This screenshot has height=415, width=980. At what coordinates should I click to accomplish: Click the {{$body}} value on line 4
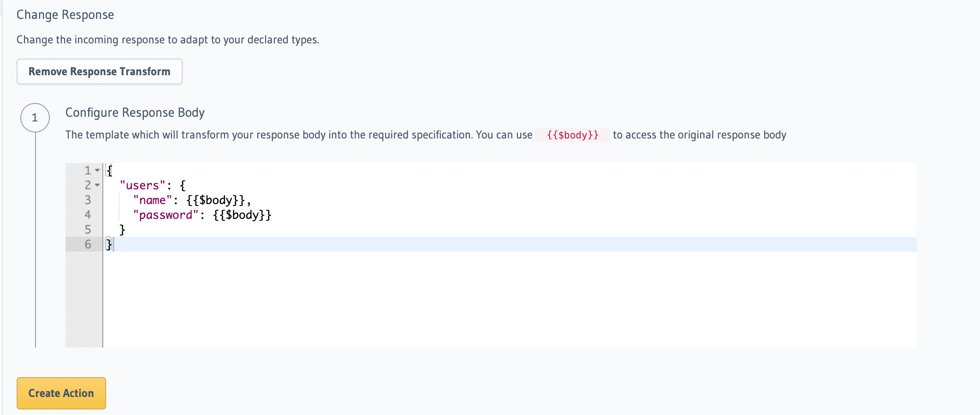(x=242, y=215)
